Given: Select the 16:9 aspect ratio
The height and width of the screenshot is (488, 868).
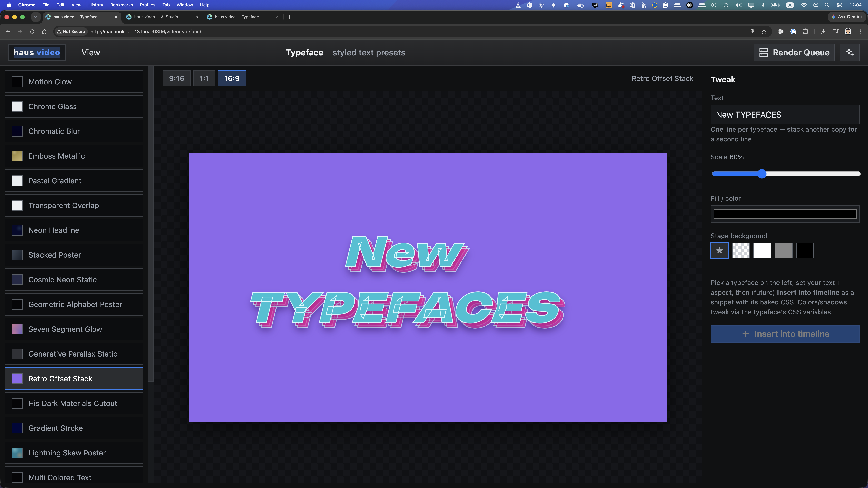Looking at the screenshot, I should click(x=232, y=78).
